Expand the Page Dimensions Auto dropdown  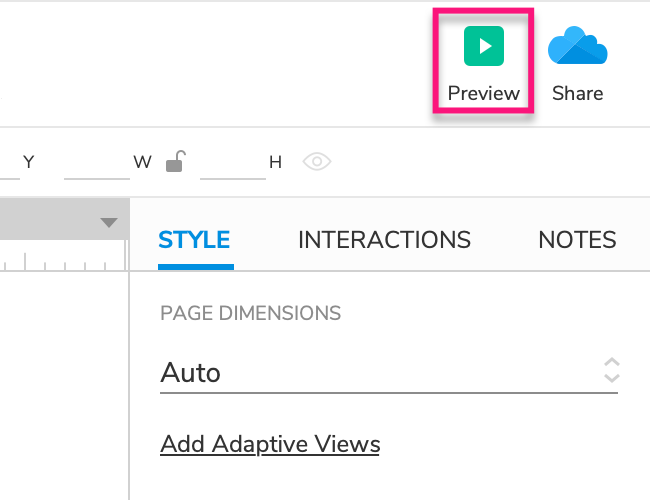coord(380,373)
